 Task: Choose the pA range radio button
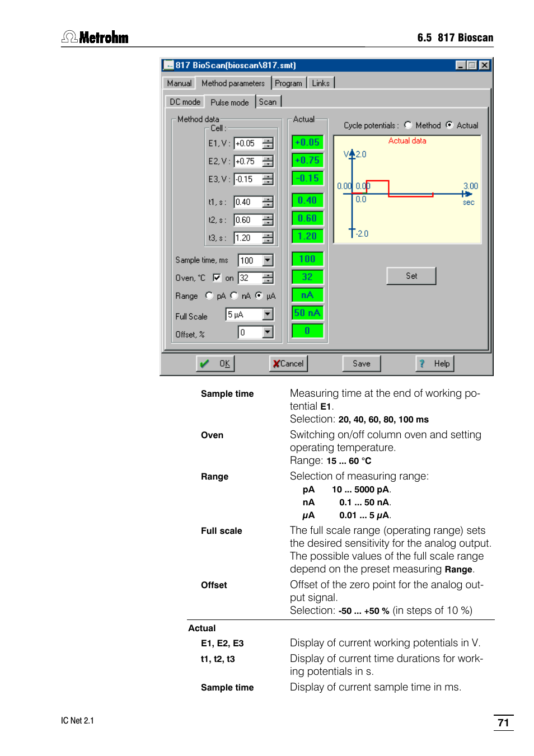coord(209,295)
